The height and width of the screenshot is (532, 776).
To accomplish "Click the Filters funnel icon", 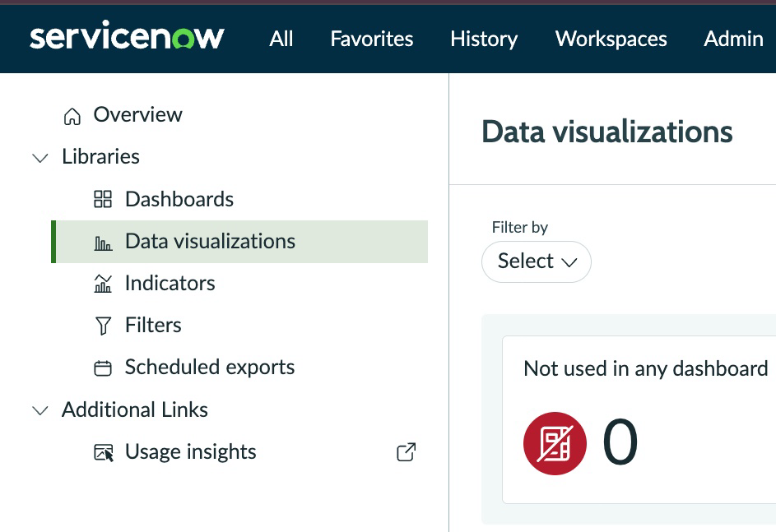I will (103, 326).
